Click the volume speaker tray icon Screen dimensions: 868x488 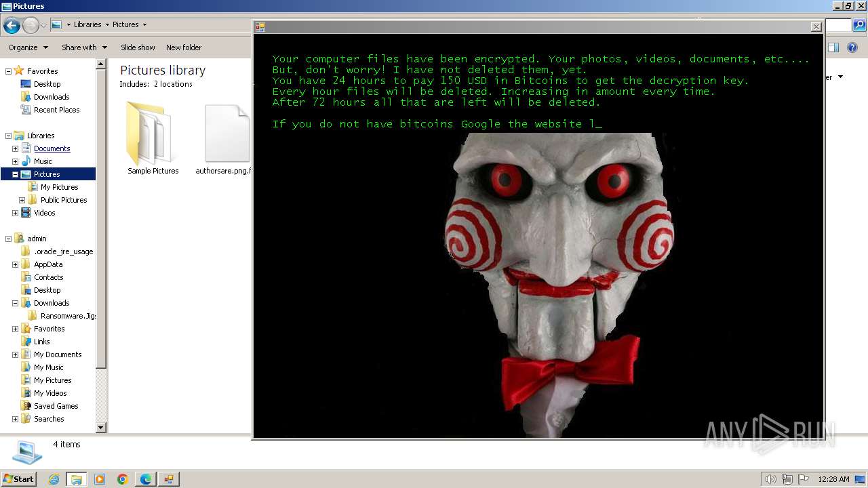770,479
